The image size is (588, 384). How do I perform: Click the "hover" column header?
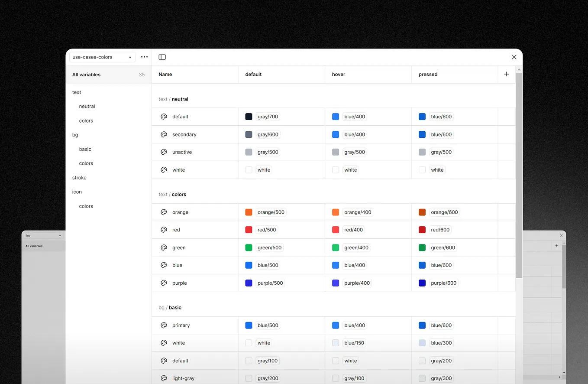(339, 74)
